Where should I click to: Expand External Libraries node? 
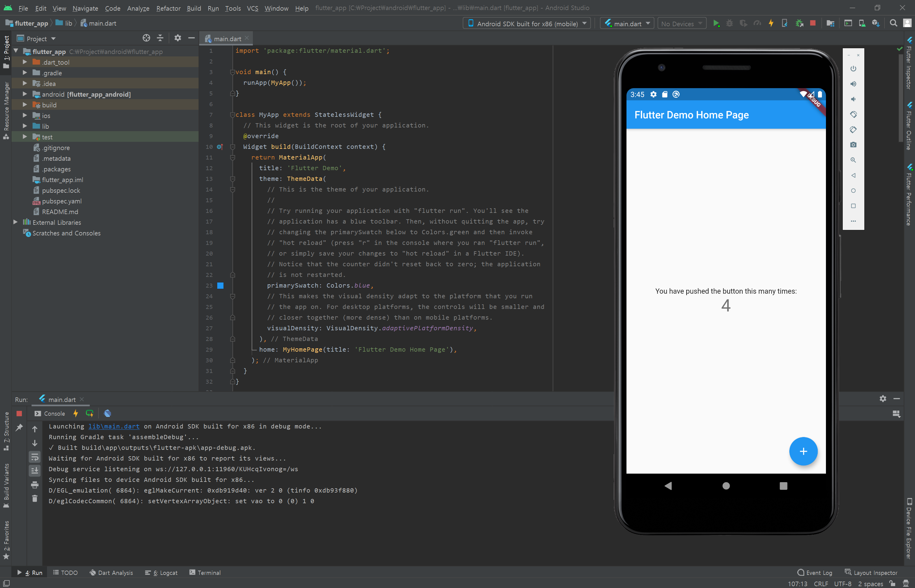15,222
